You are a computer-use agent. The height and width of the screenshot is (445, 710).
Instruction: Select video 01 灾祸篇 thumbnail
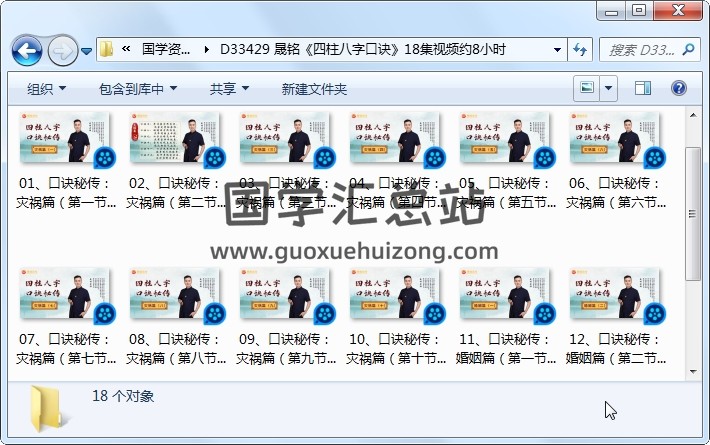coord(60,139)
